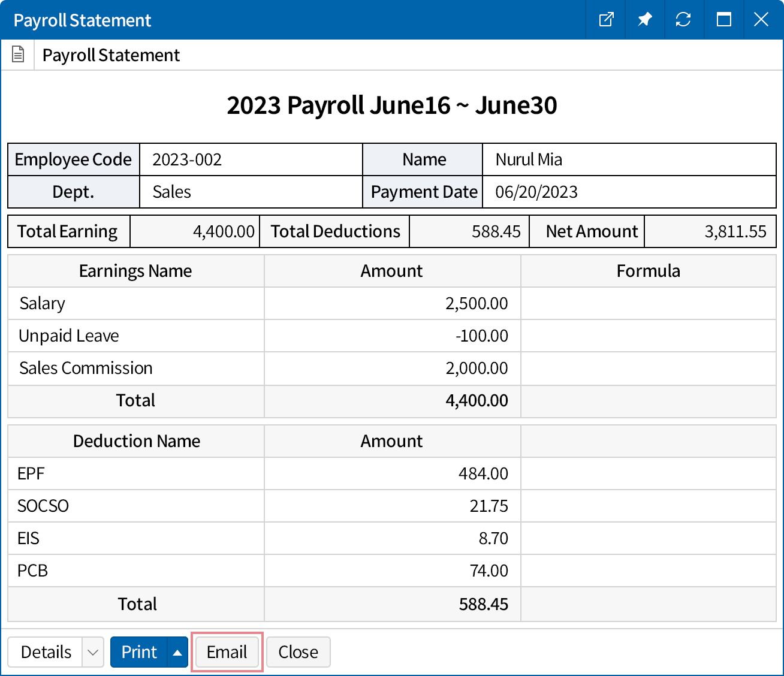Click the PCB deduction amount 74.00
This screenshot has height=676, width=784.
pos(489,571)
